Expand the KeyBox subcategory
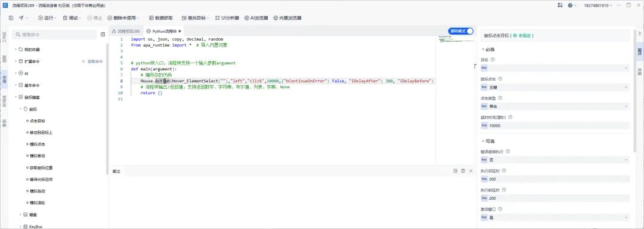644x229 pixels. click(20, 226)
